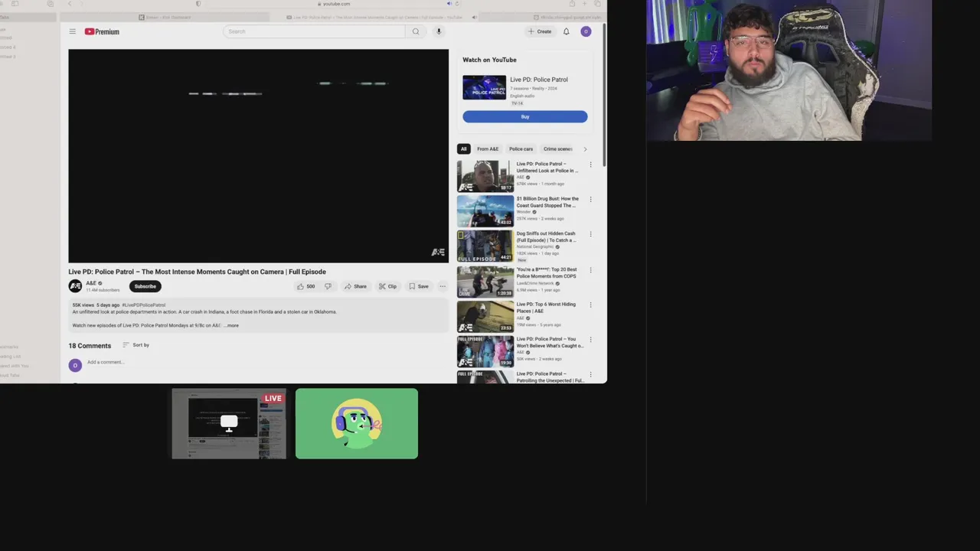Viewport: 980px width, 551px height.
Task: Reload page with browser refresh icon
Action: 457,4
